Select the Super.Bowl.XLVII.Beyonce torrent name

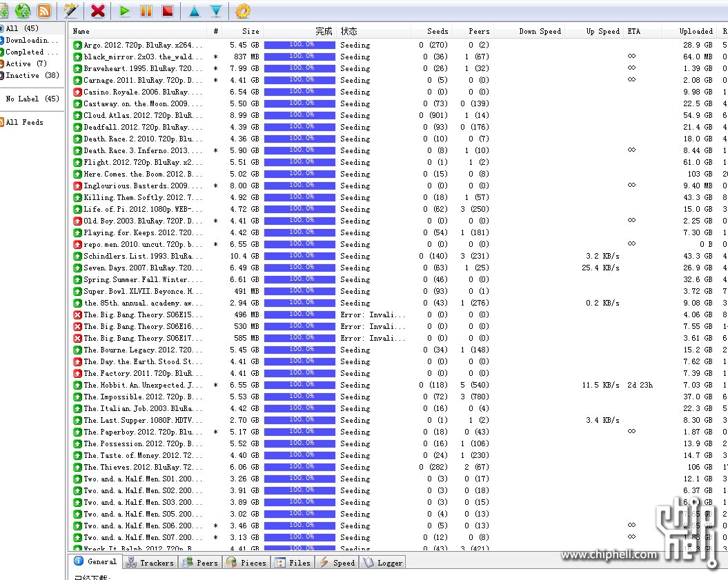pos(143,292)
